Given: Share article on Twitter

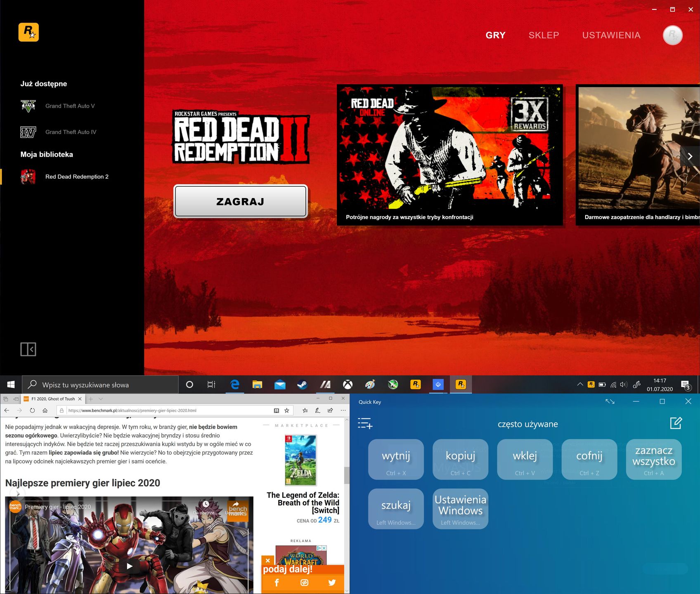Looking at the screenshot, I should [332, 582].
